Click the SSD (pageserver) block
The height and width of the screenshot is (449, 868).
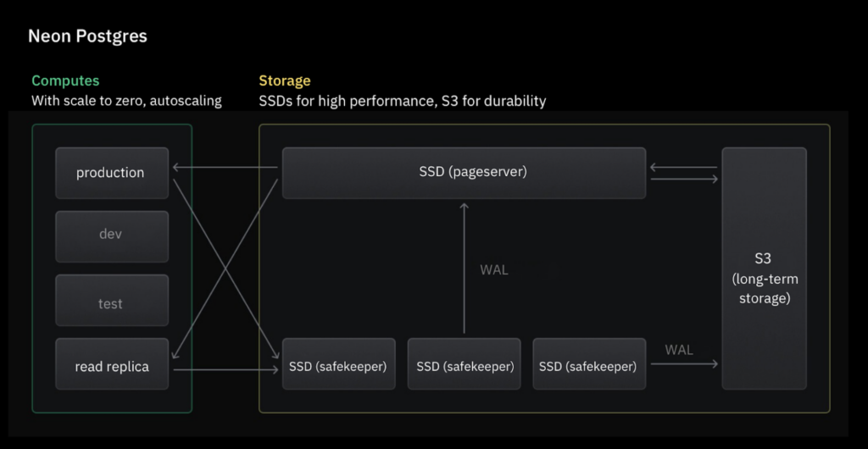click(x=464, y=173)
